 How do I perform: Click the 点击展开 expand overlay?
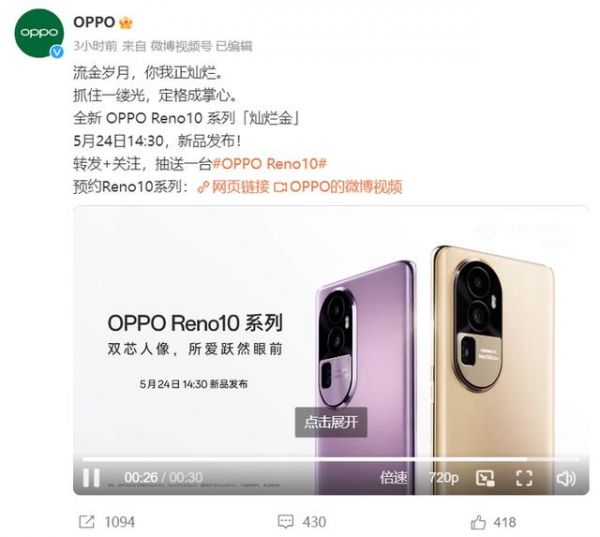pyautogui.click(x=331, y=422)
